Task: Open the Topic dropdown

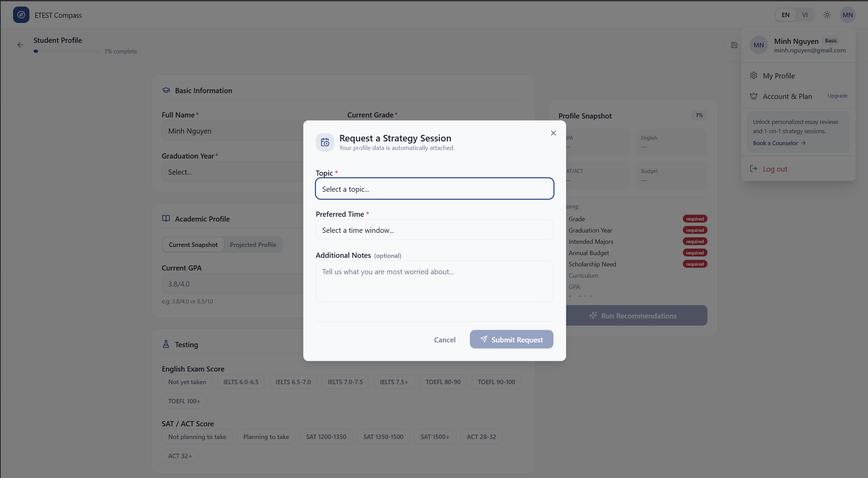Action: [x=434, y=189]
